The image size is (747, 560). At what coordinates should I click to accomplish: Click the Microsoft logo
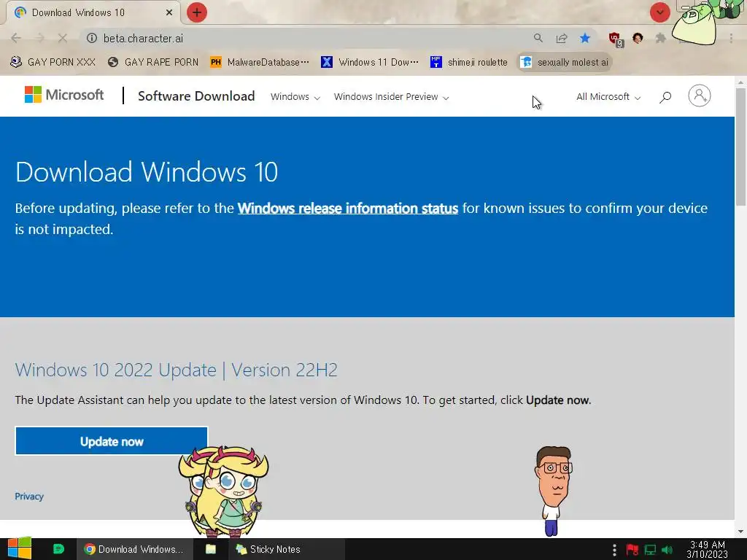click(64, 95)
